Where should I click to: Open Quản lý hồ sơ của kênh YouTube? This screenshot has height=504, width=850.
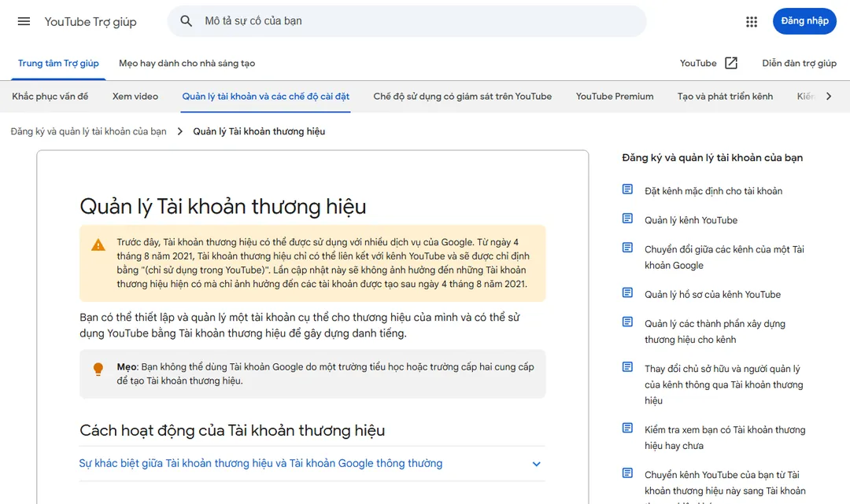[x=713, y=295]
